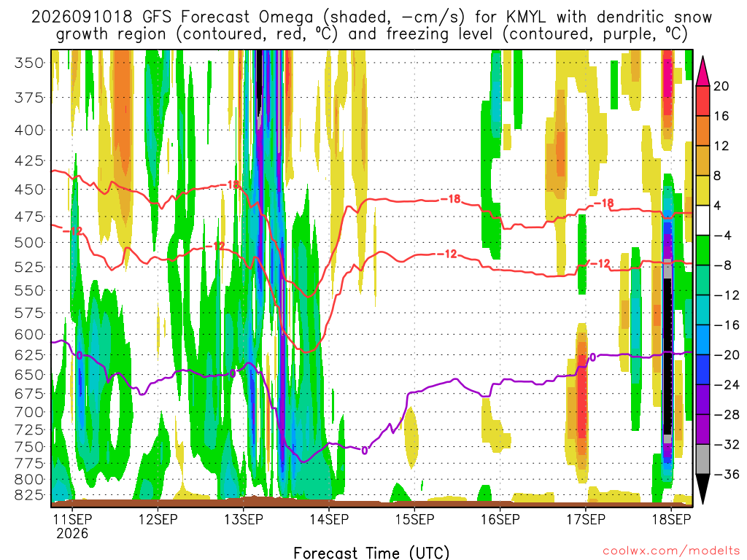Click the magenta upward arrow atop colorbar
This screenshot has height=560, width=747.
pos(703,71)
